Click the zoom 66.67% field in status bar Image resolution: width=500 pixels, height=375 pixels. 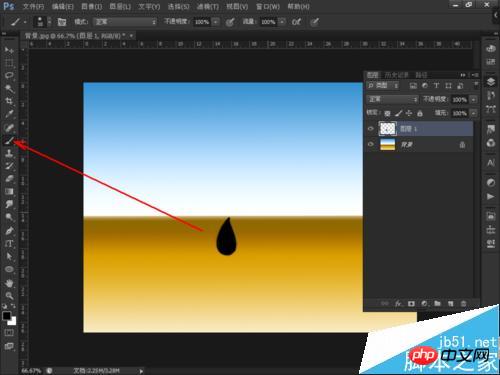[x=31, y=371]
